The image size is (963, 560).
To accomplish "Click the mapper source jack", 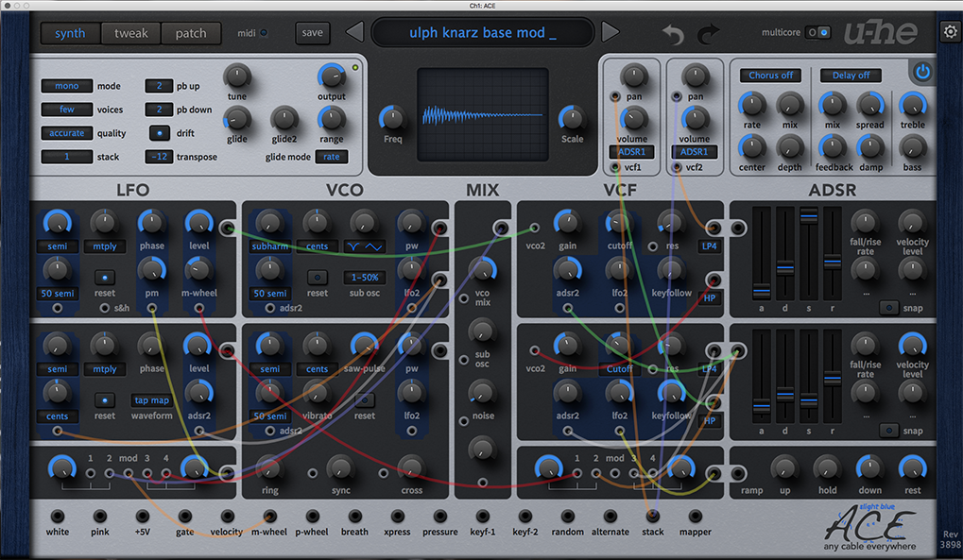I will click(x=696, y=517).
